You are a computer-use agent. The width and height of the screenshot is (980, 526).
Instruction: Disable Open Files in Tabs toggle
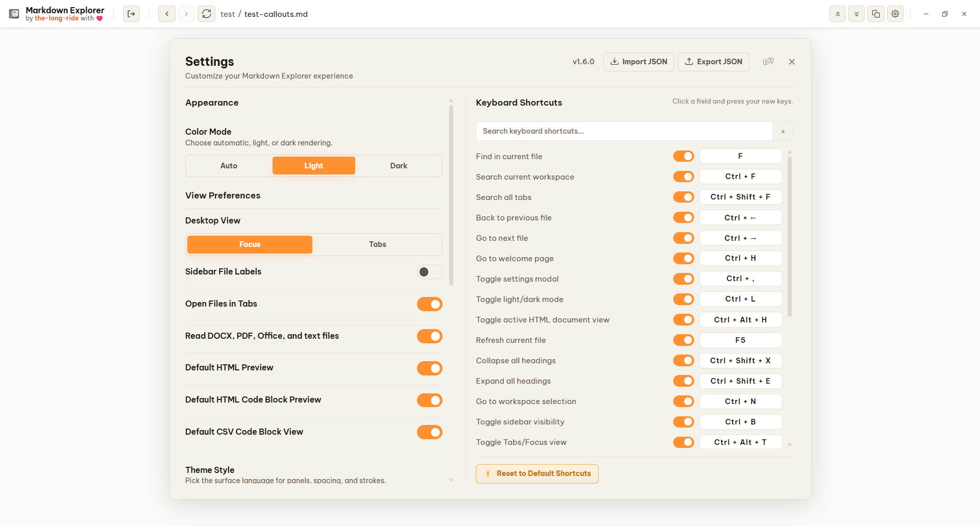tap(430, 304)
